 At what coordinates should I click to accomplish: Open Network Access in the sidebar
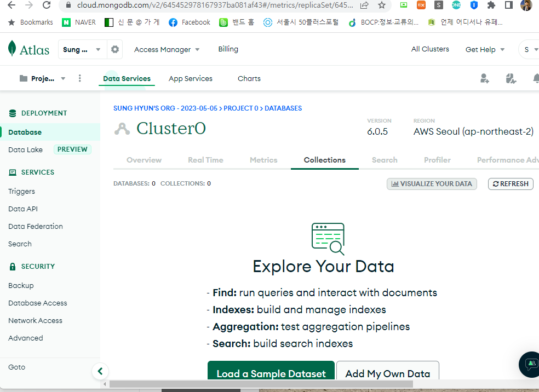tap(35, 320)
